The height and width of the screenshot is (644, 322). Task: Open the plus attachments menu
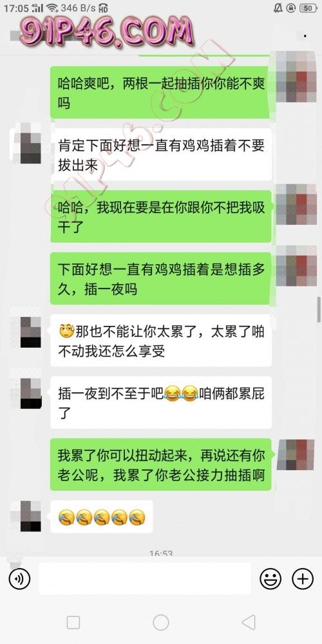point(303,579)
